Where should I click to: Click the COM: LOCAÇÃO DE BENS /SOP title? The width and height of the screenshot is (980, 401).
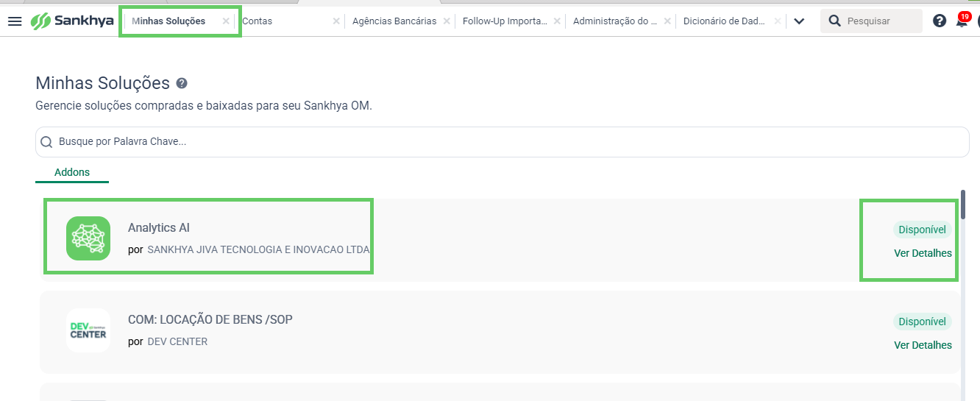click(x=210, y=319)
